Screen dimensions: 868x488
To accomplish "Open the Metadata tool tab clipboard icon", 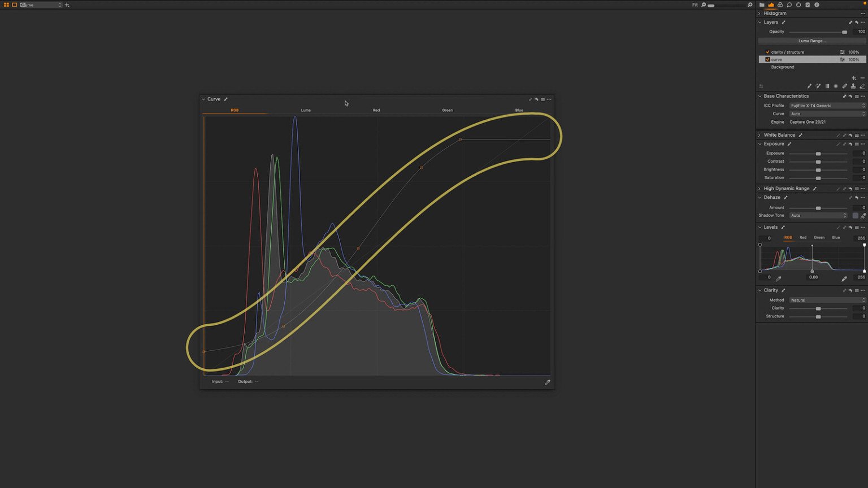I will click(807, 5).
